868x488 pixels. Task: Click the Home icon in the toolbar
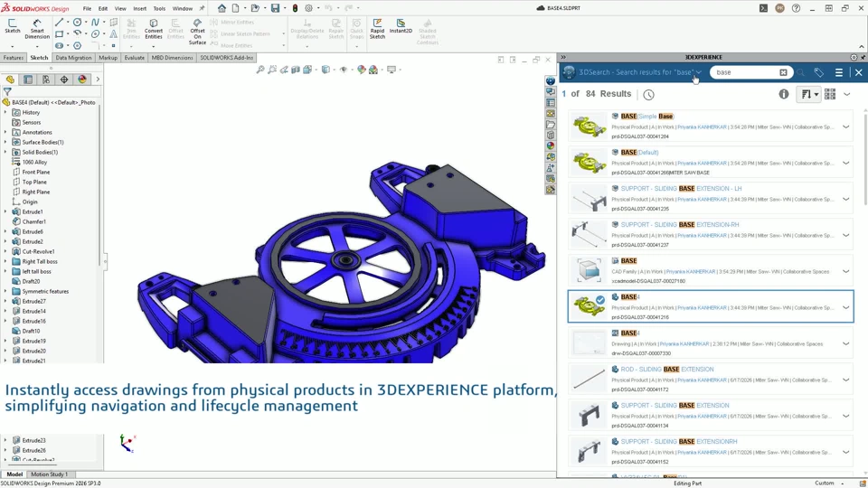[x=222, y=8]
